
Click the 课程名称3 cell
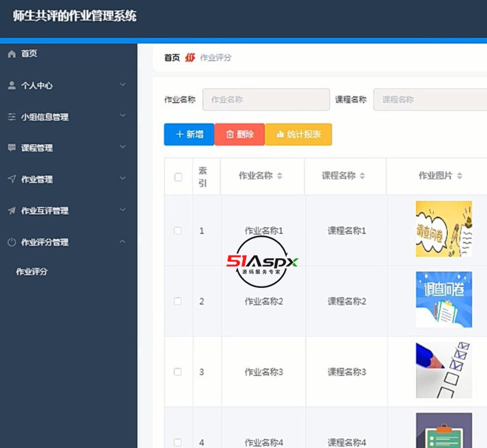(347, 371)
